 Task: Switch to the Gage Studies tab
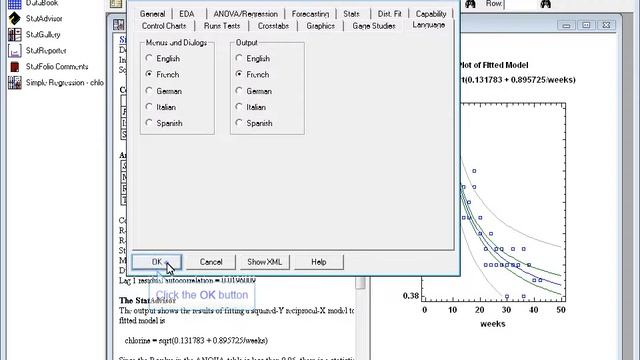pos(374,26)
